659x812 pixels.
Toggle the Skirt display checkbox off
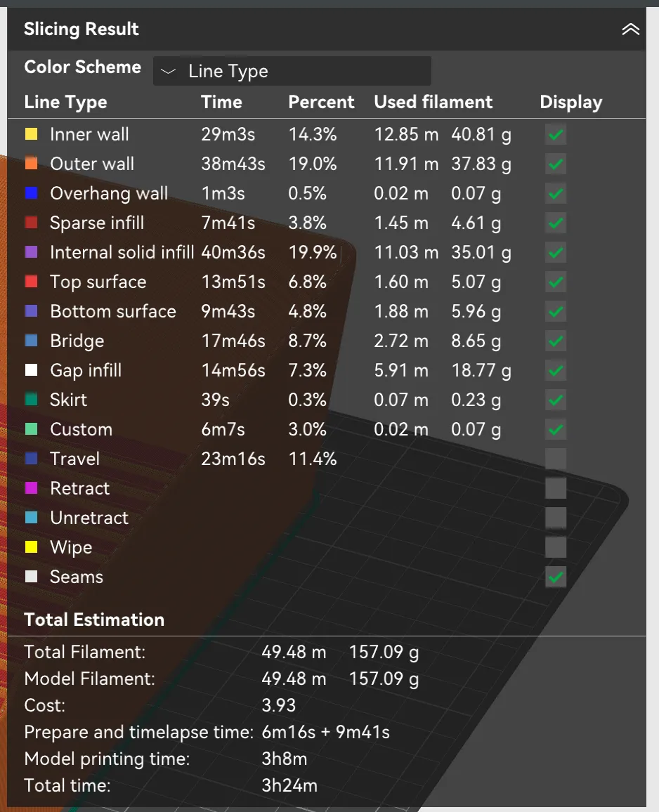[556, 400]
